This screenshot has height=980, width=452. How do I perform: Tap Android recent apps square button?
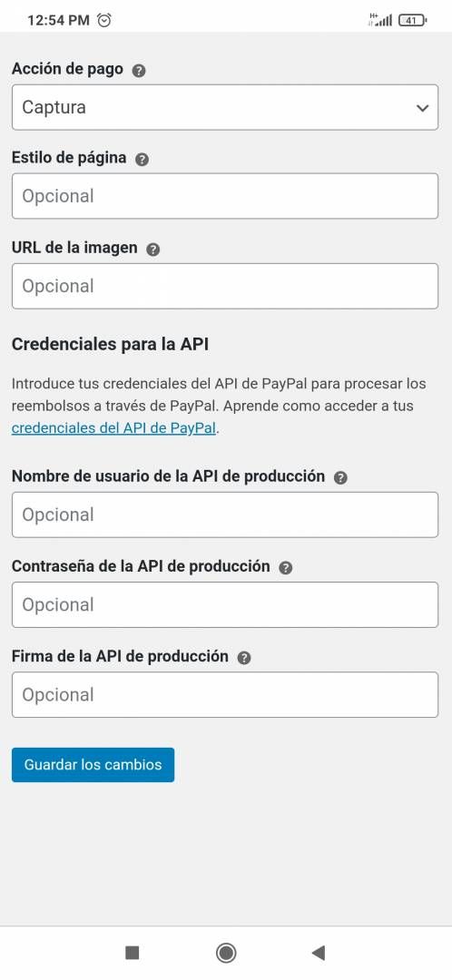pos(132,953)
